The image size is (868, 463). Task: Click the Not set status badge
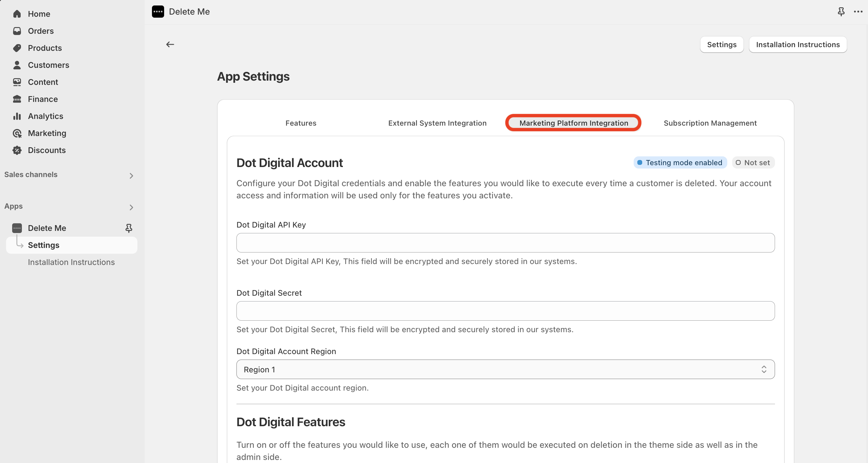(753, 162)
